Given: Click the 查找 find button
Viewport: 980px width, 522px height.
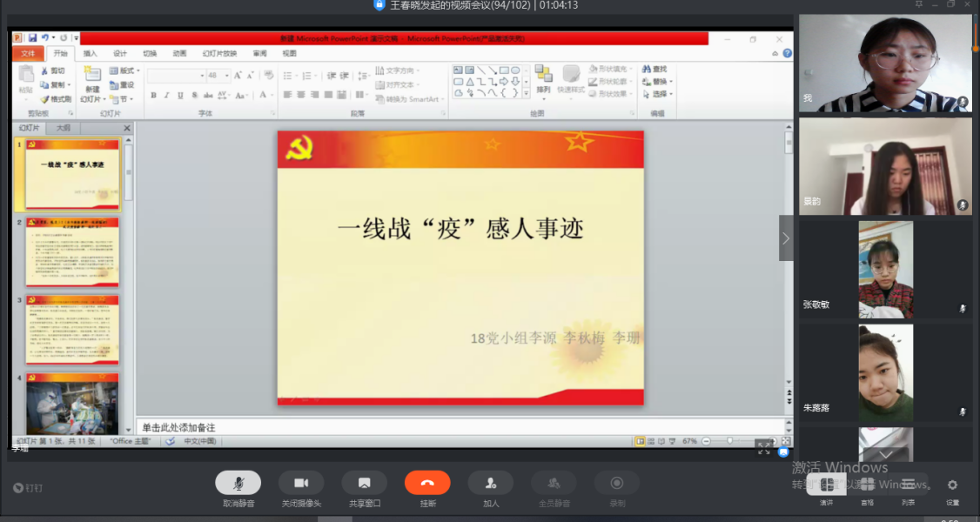Looking at the screenshot, I should [x=655, y=69].
